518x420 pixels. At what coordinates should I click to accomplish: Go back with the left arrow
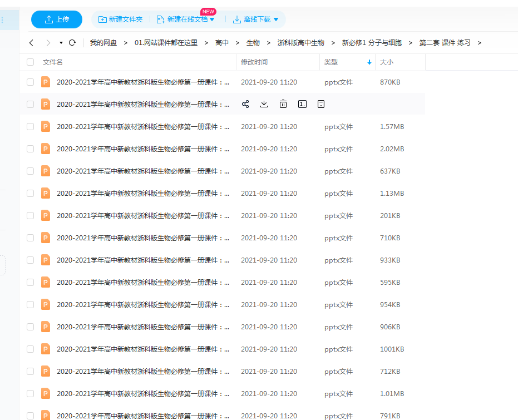31,43
